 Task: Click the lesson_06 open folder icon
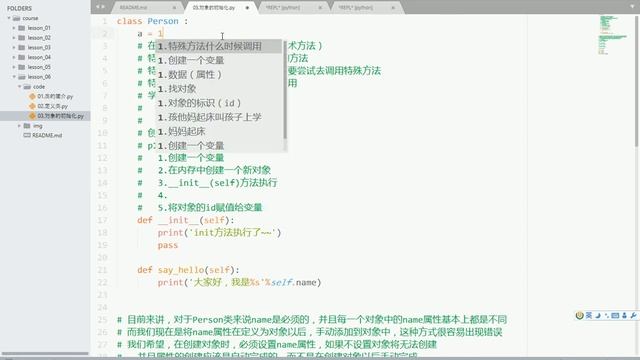pos(22,77)
